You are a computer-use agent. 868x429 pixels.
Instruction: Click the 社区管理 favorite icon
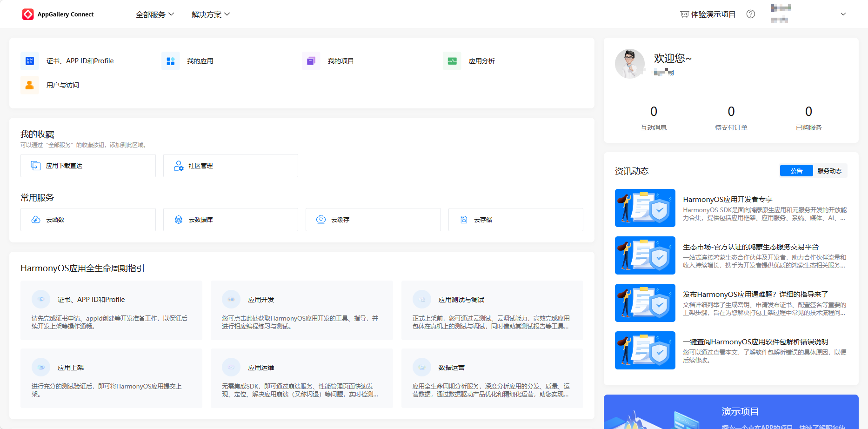[x=179, y=166]
